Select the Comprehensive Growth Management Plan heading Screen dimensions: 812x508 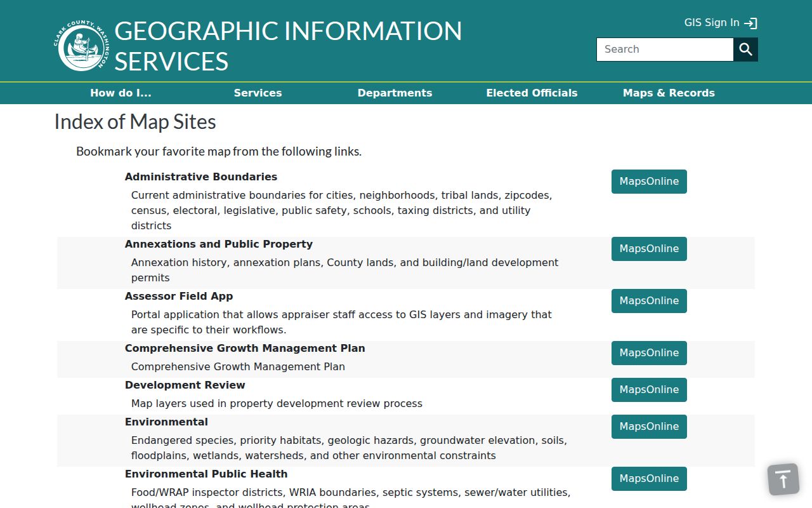pos(245,348)
